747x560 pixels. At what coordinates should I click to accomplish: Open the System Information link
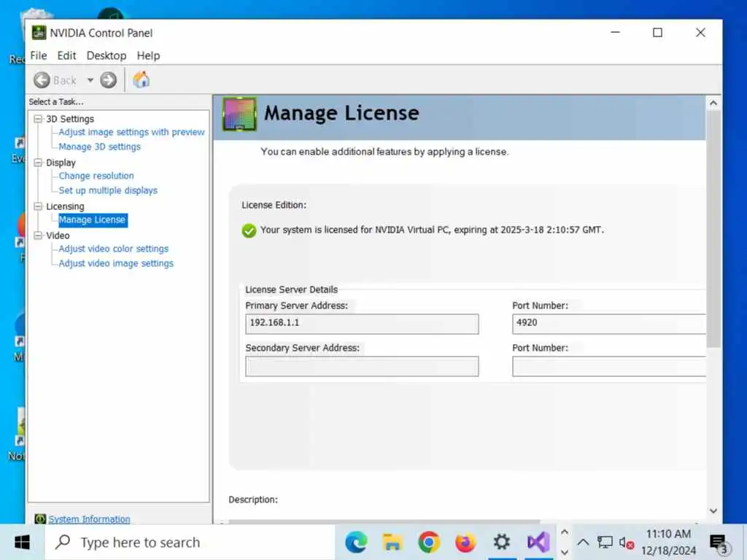pos(89,519)
